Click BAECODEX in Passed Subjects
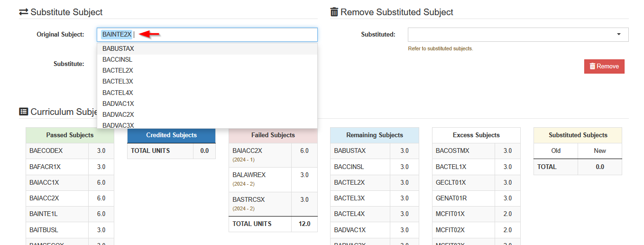 click(x=46, y=151)
